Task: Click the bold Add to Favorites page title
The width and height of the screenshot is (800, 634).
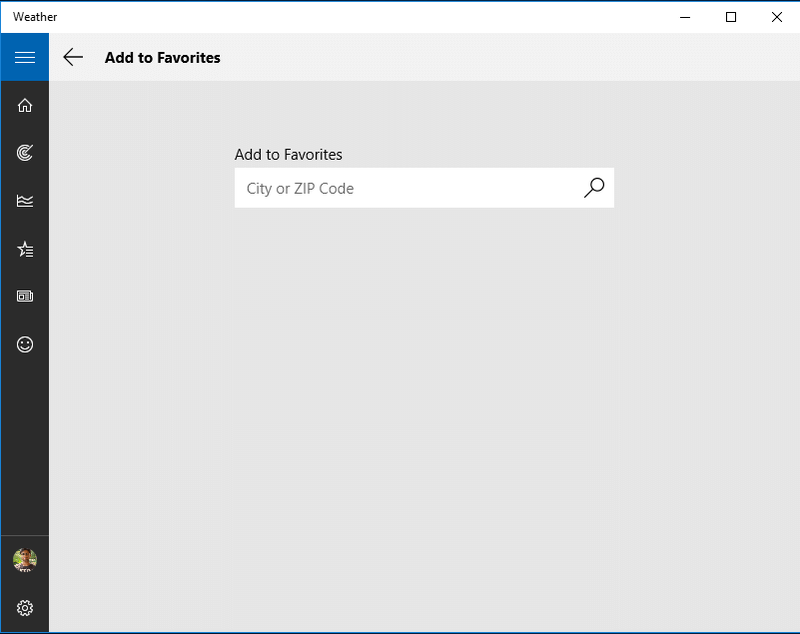Action: click(x=163, y=58)
